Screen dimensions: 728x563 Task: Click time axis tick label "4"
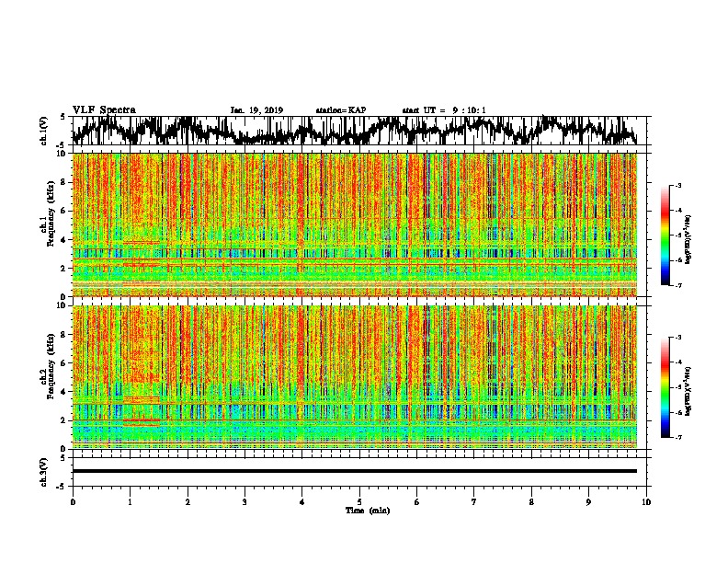302,502
